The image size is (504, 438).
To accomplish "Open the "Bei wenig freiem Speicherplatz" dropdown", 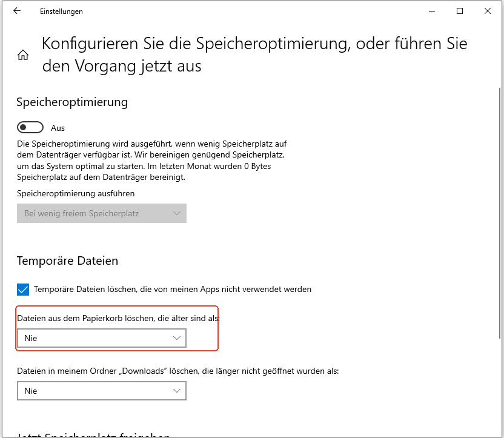I will point(101,213).
